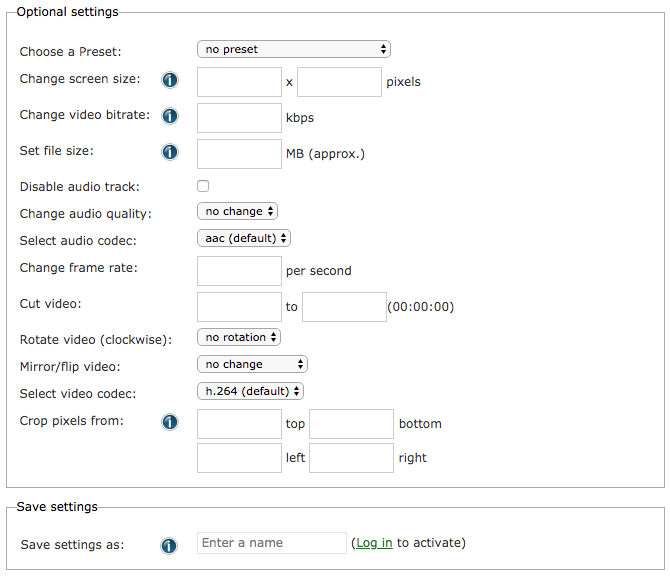This screenshot has height=576, width=670.
Task: Click info icon beside Save settings as
Action: pos(170,546)
